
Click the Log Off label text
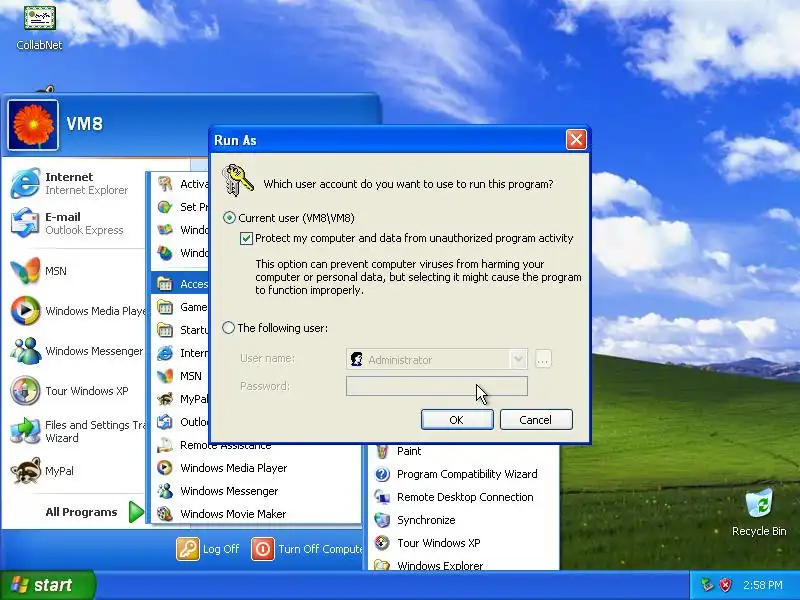point(221,549)
